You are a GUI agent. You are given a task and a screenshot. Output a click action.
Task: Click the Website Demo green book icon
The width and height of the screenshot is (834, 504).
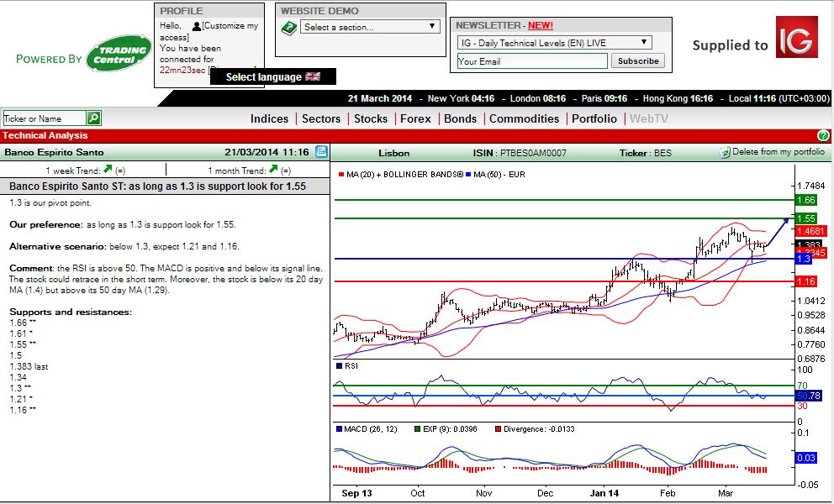click(289, 27)
